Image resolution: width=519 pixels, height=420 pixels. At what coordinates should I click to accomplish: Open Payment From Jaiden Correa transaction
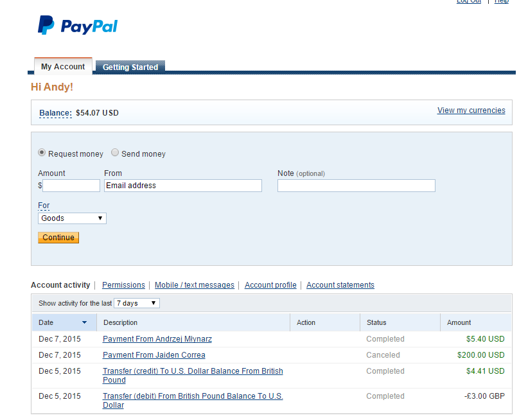154,355
